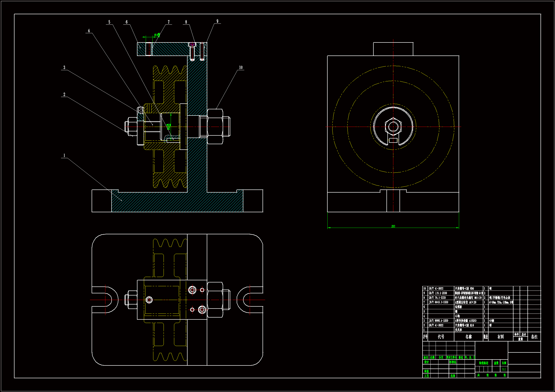This screenshot has height=392, width=555.
Task: Select the 45钢 material entry for row 3
Action: click(492, 321)
